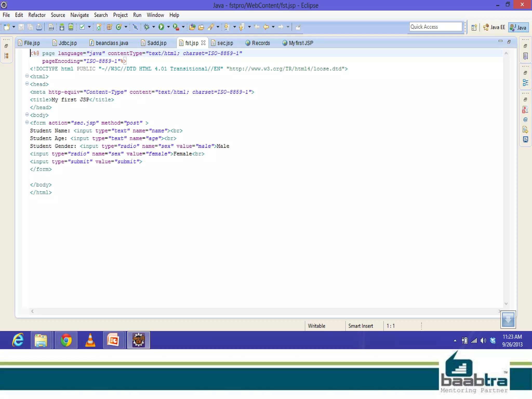Open the Refactor menu

click(37, 15)
